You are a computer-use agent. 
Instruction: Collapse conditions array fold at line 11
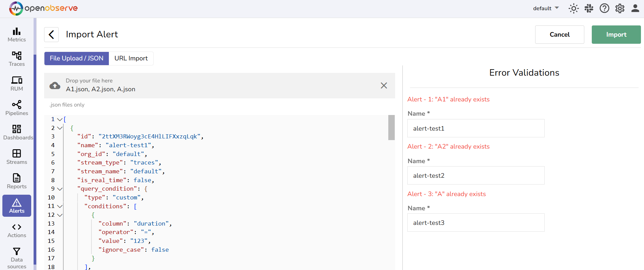pyautogui.click(x=60, y=206)
